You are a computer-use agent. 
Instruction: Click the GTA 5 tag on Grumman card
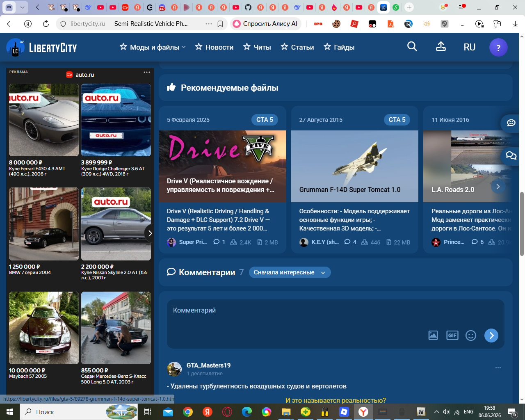pos(397,120)
